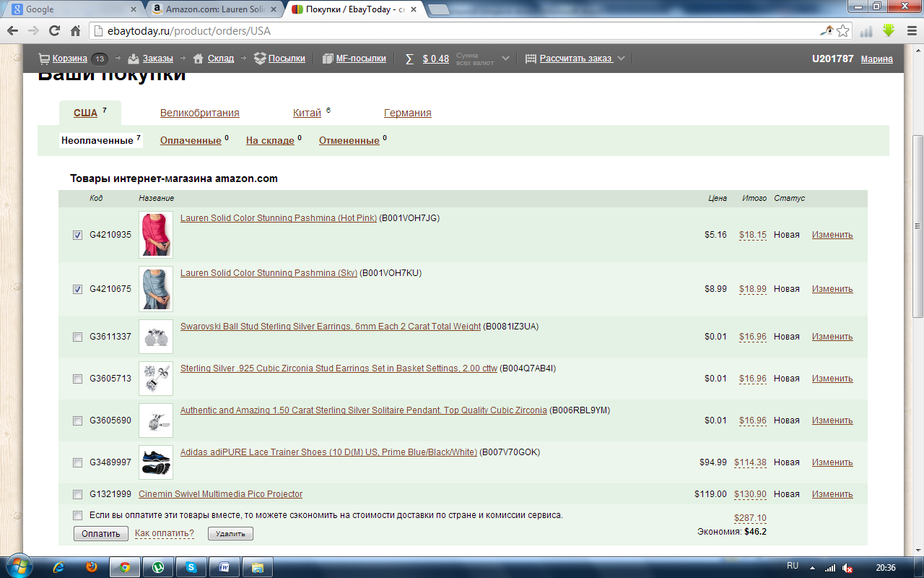Click the RU language indicator

[793, 566]
